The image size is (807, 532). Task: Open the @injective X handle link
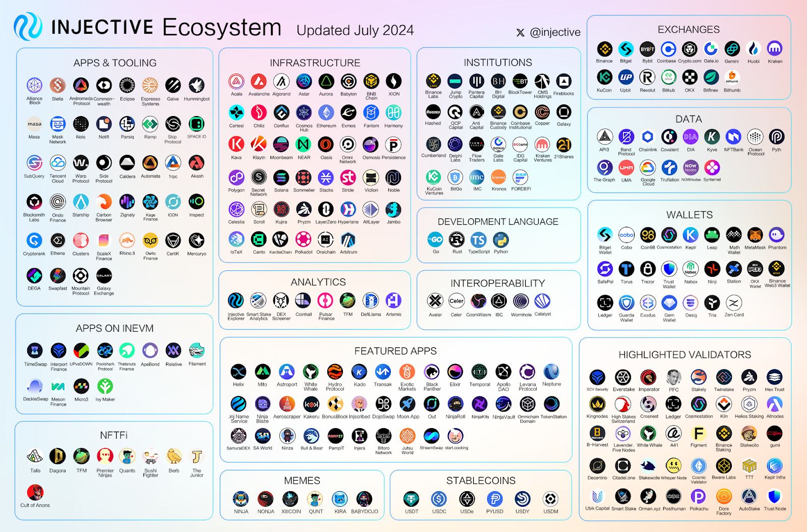click(x=548, y=32)
